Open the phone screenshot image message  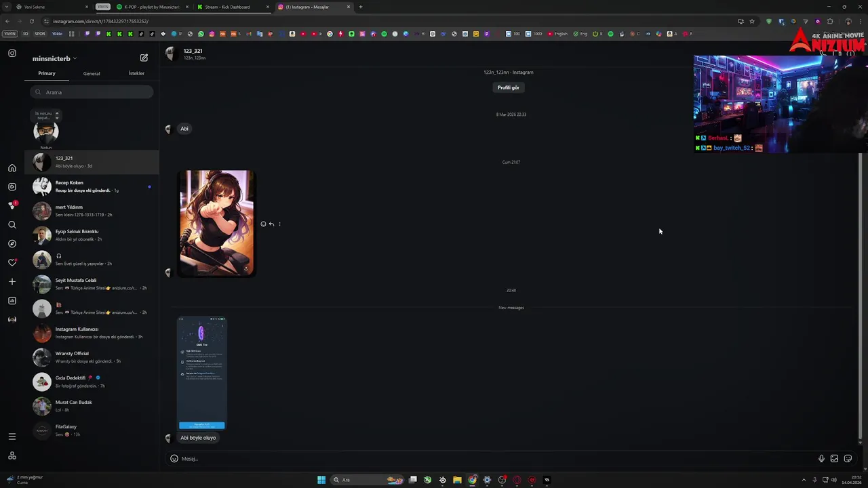click(201, 373)
